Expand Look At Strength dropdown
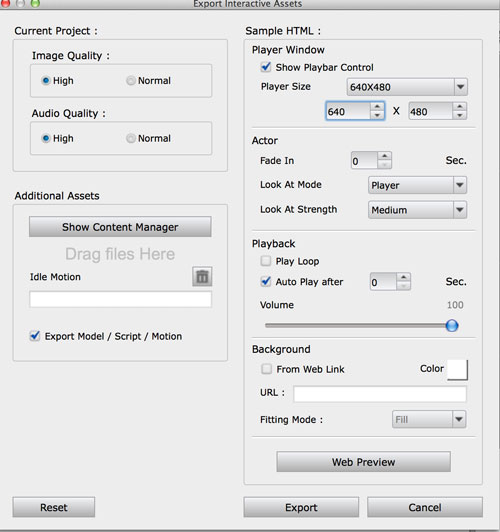500x532 pixels. coord(417,210)
